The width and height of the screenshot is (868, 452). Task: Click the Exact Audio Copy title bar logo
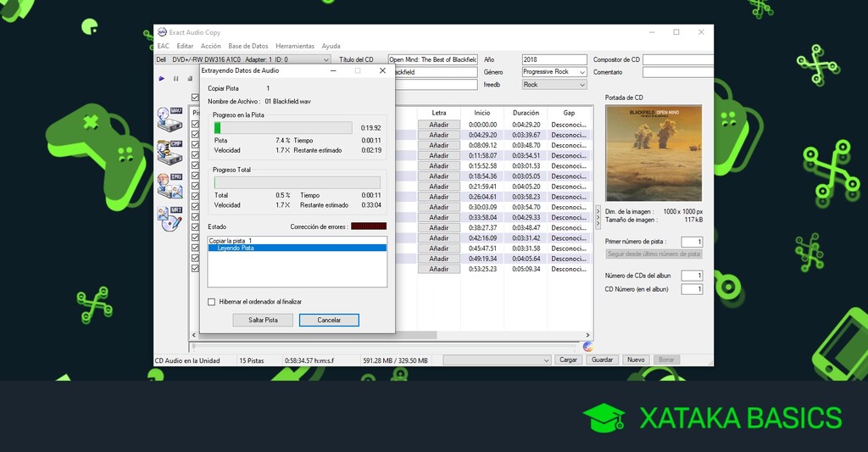(161, 32)
